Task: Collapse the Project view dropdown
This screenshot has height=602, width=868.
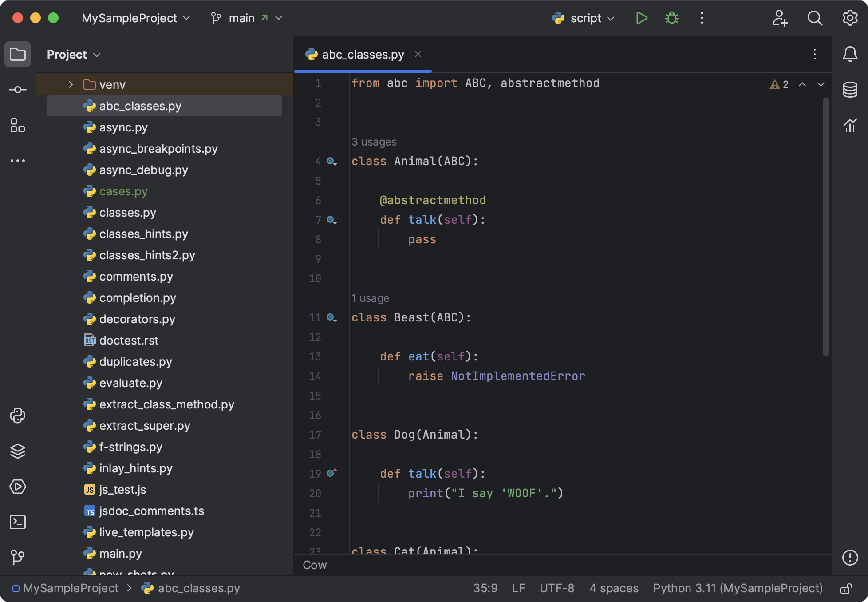Action: pos(97,54)
